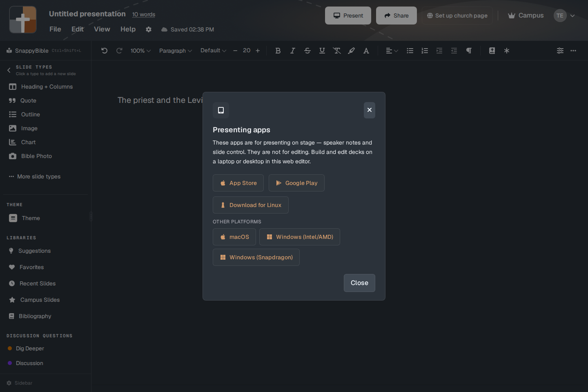Open the toolbar more options ellipsis
Screen dimensions: 588x392
click(573, 51)
